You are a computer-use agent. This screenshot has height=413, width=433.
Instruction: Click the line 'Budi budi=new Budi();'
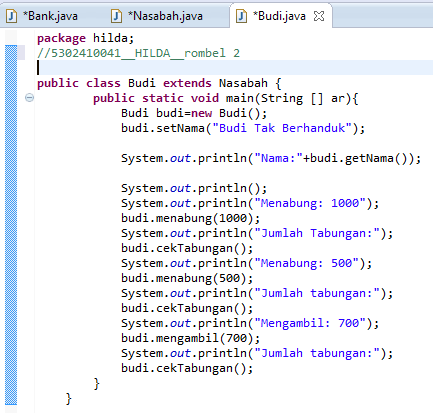(194, 113)
